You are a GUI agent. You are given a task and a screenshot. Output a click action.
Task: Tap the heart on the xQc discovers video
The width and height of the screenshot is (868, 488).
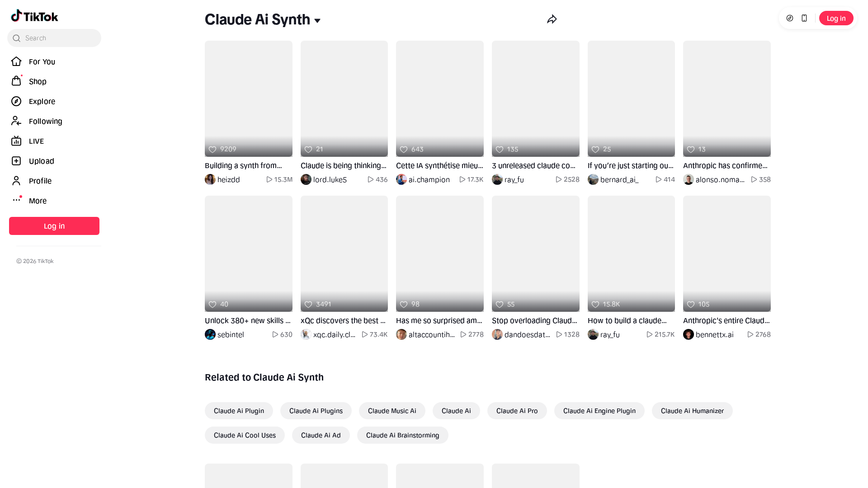point(308,305)
